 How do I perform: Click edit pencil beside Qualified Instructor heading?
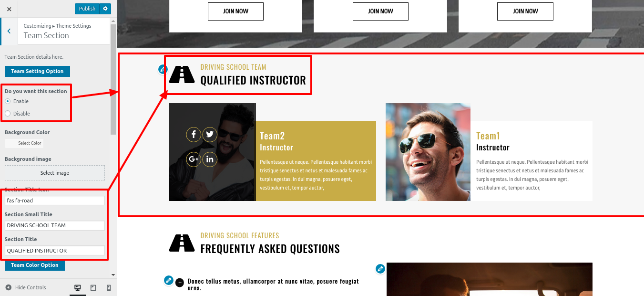point(163,69)
